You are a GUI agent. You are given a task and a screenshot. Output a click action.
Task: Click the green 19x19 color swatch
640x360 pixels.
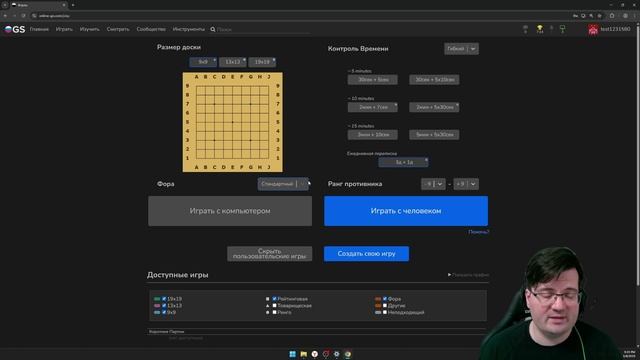point(157,299)
